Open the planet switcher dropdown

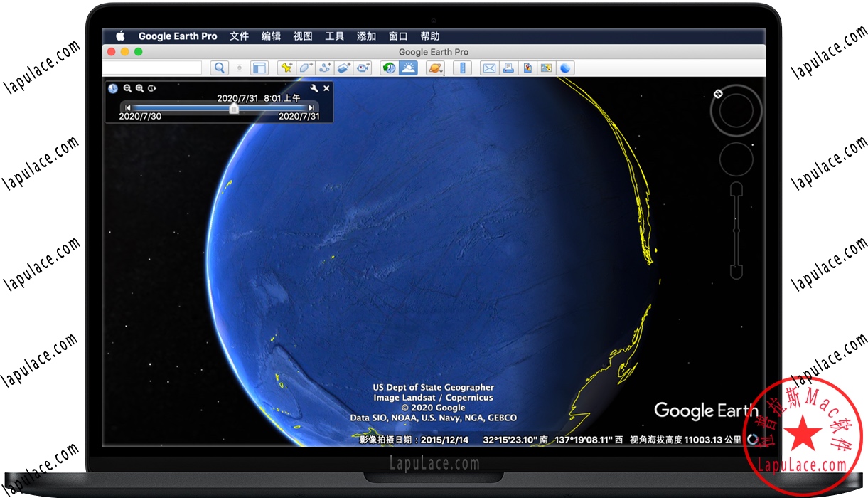pyautogui.click(x=434, y=68)
